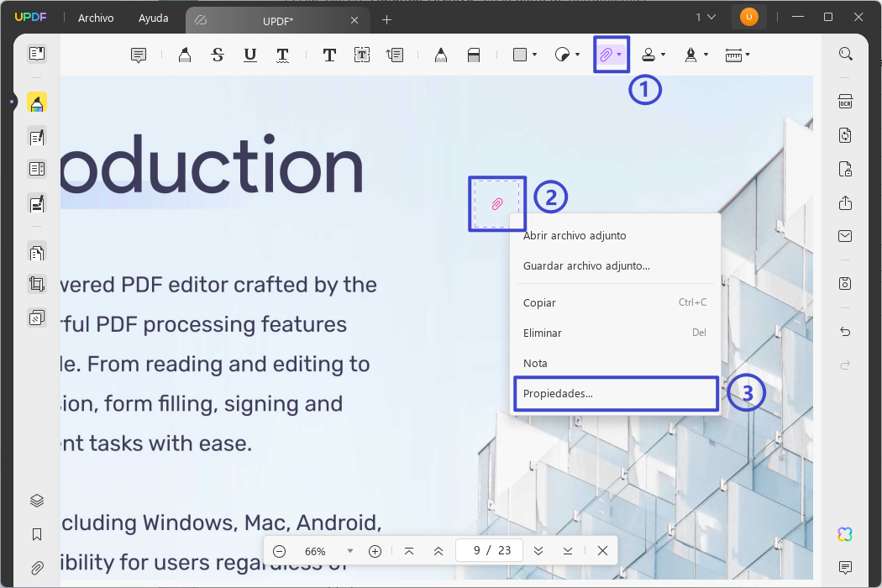Add a sticky note comment
Viewport: 882px width, 588px height.
pyautogui.click(x=138, y=55)
